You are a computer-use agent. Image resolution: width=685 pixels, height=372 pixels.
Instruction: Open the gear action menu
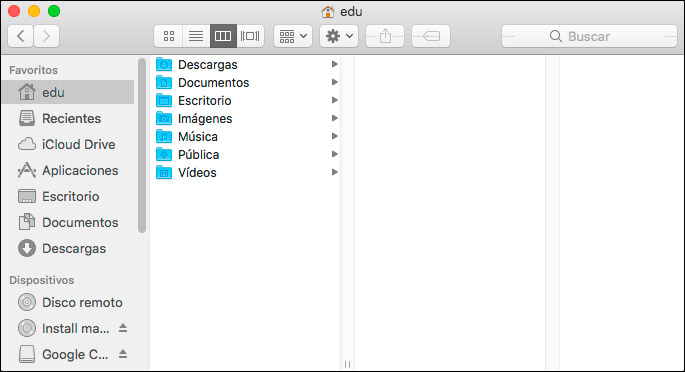point(339,36)
